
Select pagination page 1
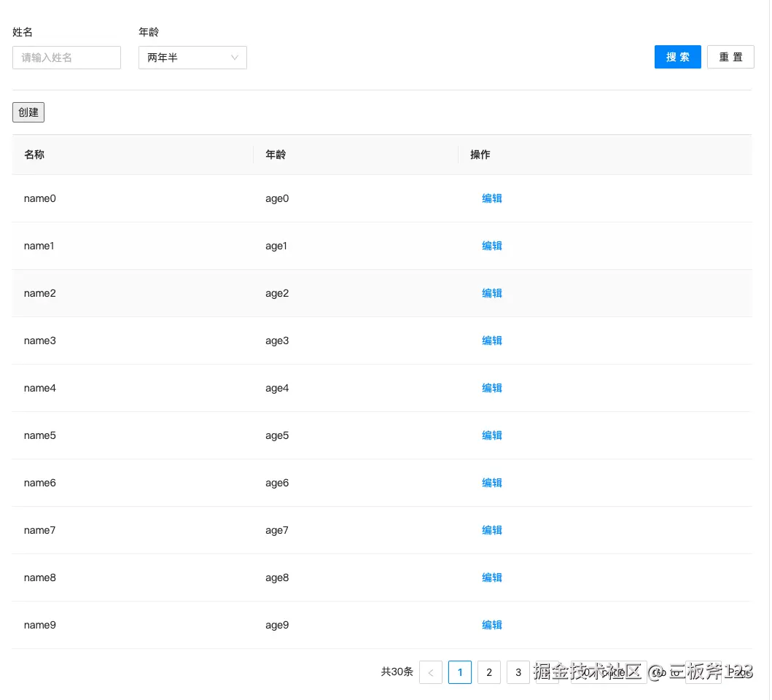460,672
